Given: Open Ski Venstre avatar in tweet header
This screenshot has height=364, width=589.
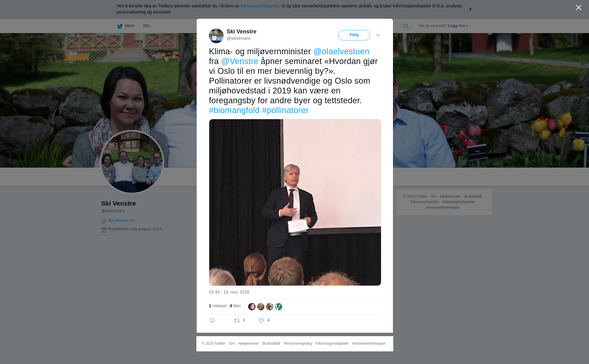Looking at the screenshot, I should pos(216,36).
